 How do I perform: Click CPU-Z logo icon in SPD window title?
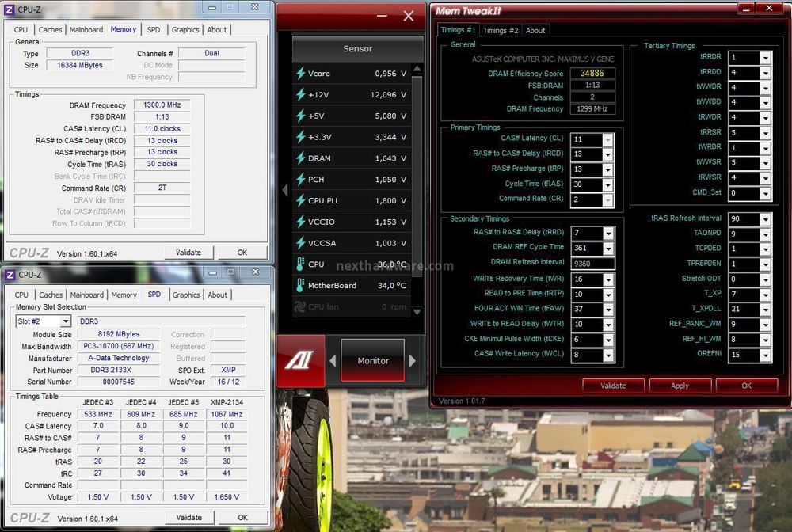10,275
